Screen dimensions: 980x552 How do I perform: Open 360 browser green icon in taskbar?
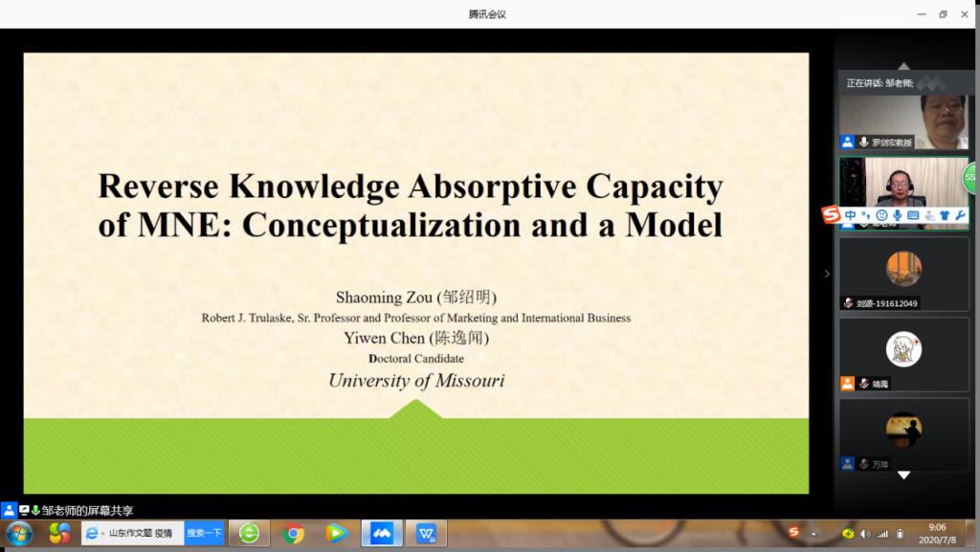click(x=249, y=533)
